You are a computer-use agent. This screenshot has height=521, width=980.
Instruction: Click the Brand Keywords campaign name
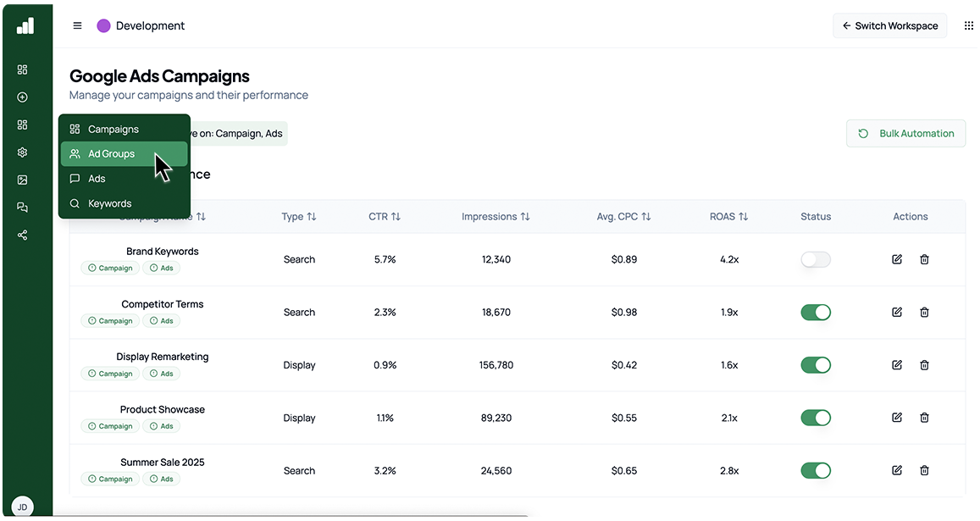click(163, 252)
